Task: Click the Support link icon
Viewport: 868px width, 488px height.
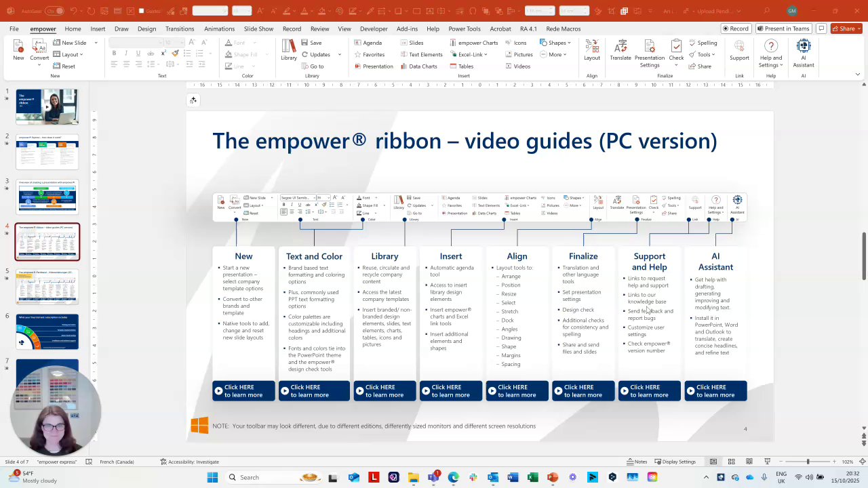Action: [x=739, y=51]
